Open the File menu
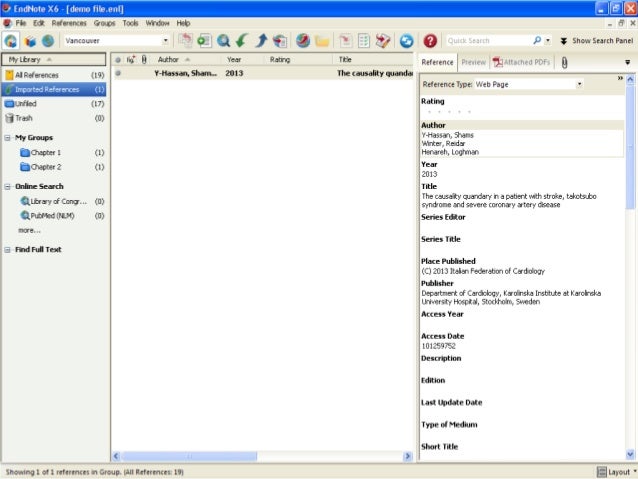Image resolution: width=638 pixels, height=479 pixels. coord(20,23)
